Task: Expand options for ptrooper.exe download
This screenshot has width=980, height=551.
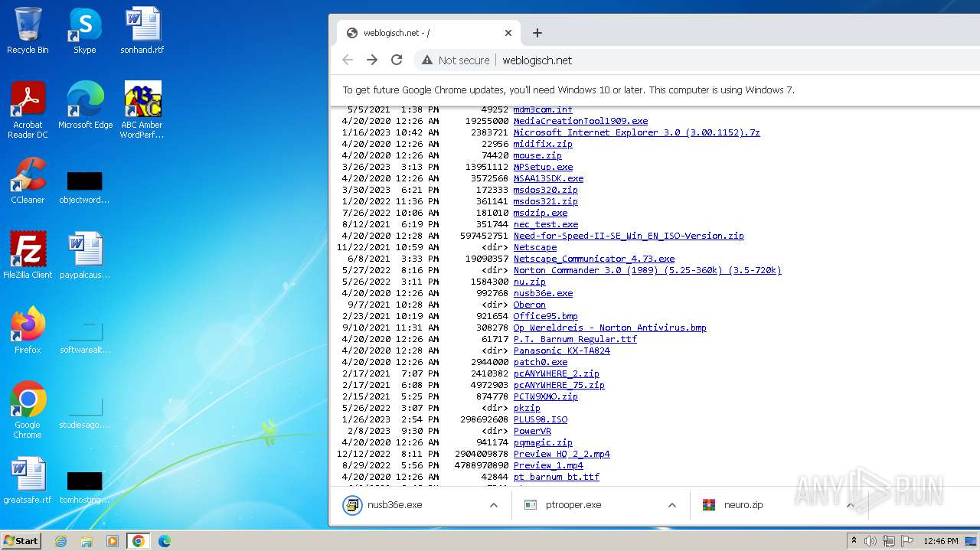Action: coord(672,505)
